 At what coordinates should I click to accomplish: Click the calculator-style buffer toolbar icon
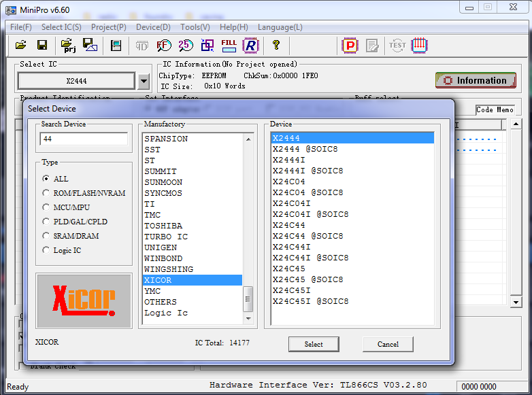116,45
